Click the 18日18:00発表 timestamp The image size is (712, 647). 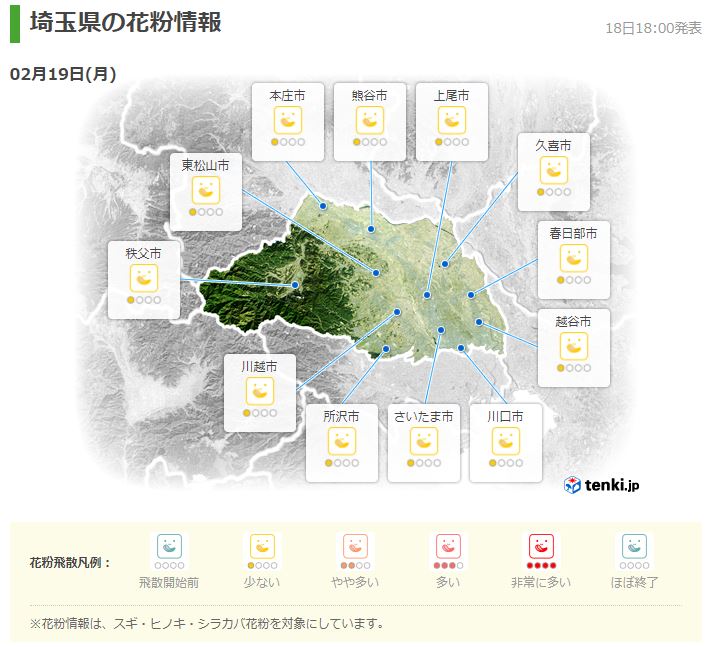click(653, 28)
